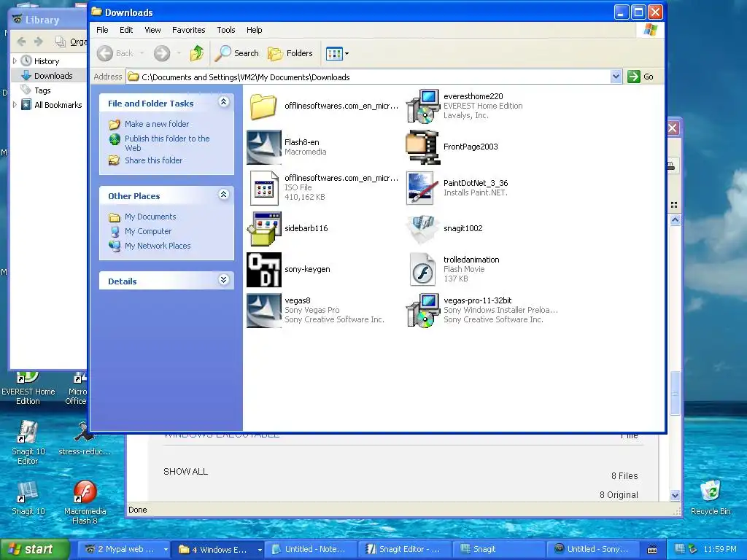The height and width of the screenshot is (560, 747).
Task: Expand the Address bar dropdown arrow
Action: [x=616, y=77]
